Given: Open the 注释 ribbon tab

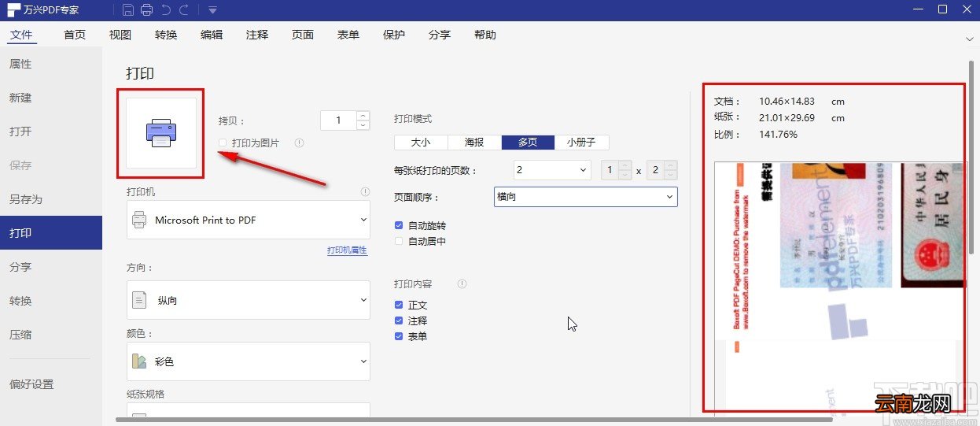Looking at the screenshot, I should click(x=257, y=35).
